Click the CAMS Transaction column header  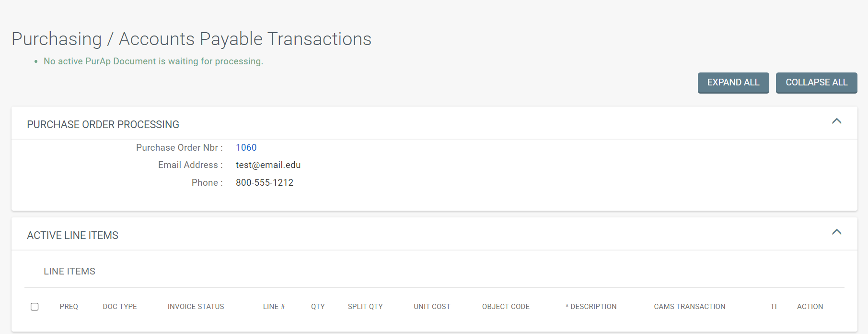pyautogui.click(x=690, y=307)
